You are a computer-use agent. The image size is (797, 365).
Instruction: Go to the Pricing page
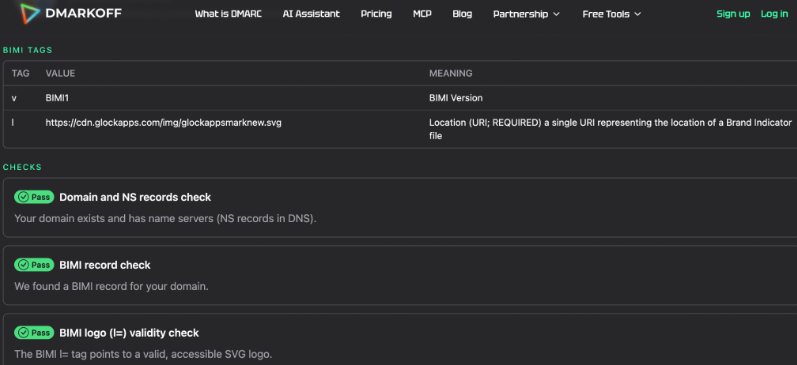pyautogui.click(x=376, y=14)
